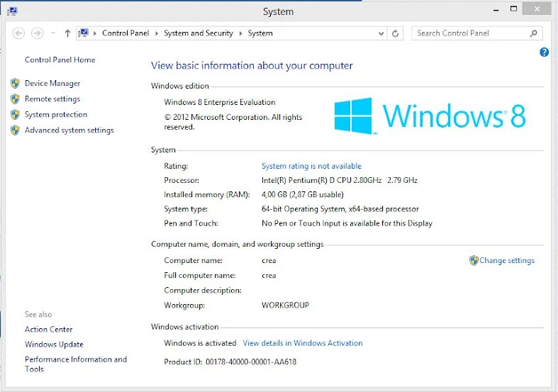This screenshot has width=558, height=392.
Task: Open Performance Information and Tools
Action: click(75, 364)
